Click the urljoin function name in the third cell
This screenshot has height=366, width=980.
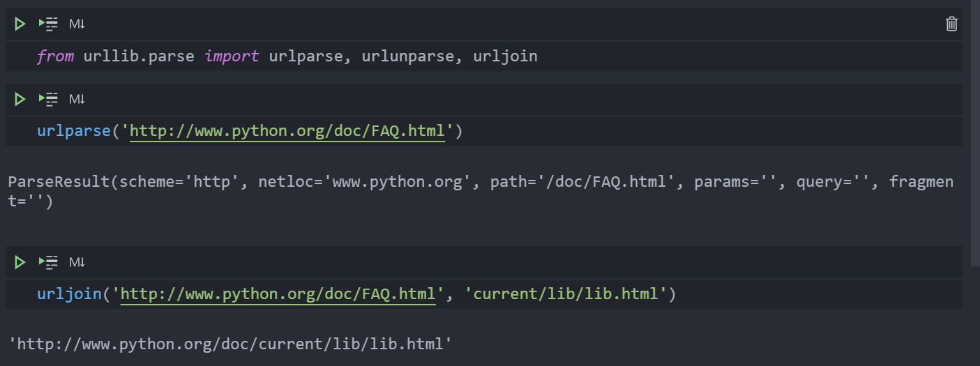pos(69,294)
